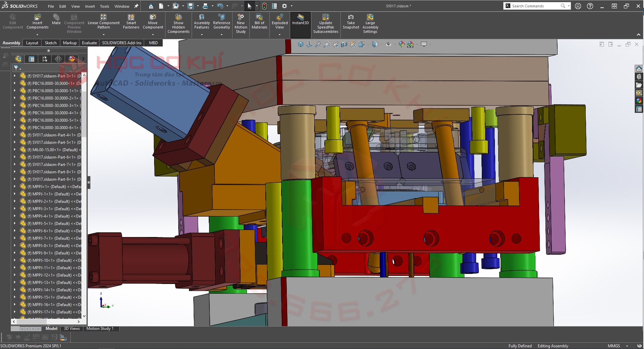Switch to the Evaluate tab

click(89, 43)
